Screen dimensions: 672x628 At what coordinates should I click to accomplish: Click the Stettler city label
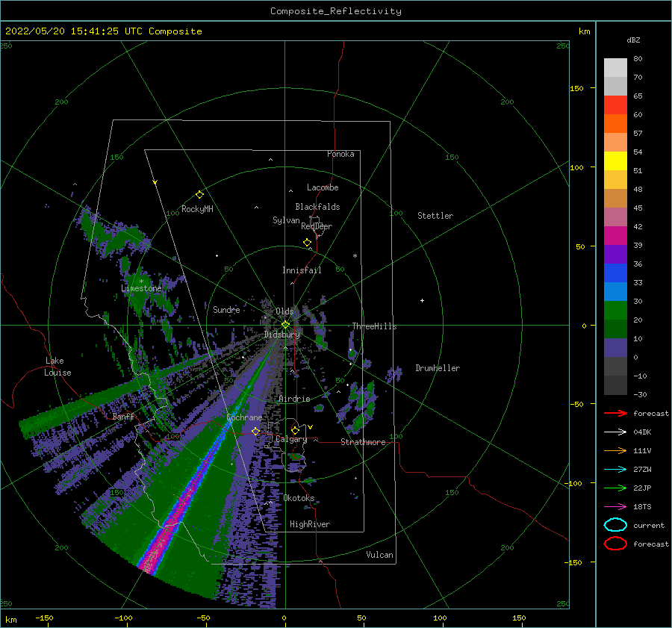point(435,216)
